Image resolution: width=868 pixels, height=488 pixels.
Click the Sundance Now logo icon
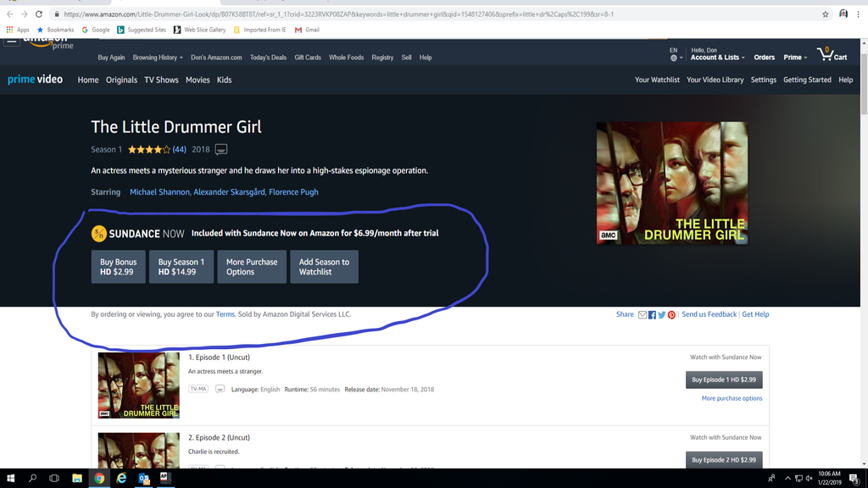pyautogui.click(x=99, y=234)
